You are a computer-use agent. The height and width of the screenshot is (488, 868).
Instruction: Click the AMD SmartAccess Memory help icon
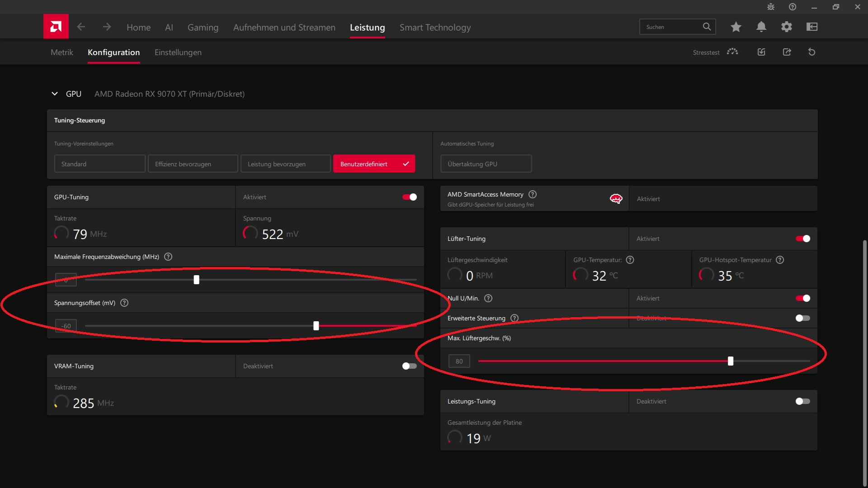point(533,194)
